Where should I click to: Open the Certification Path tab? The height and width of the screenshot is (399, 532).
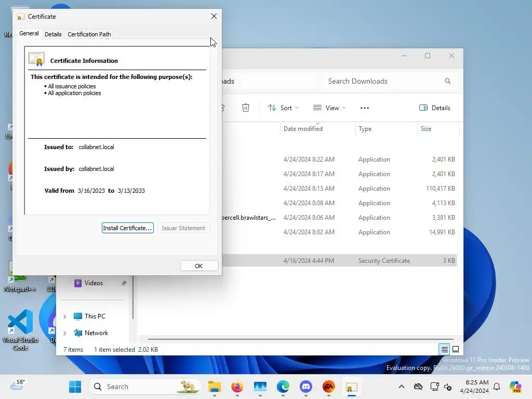(89, 34)
